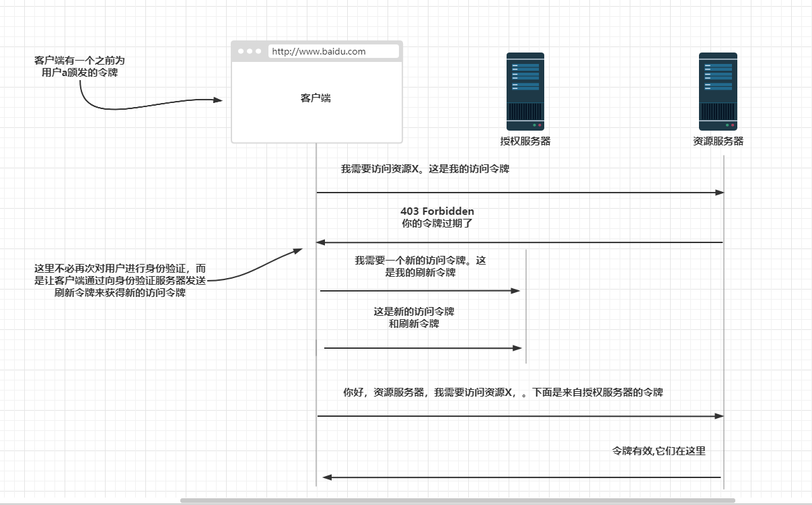Click the browser address bar showing http://www.baidu.com
Viewport: 812px width, 505px height.
point(333,51)
